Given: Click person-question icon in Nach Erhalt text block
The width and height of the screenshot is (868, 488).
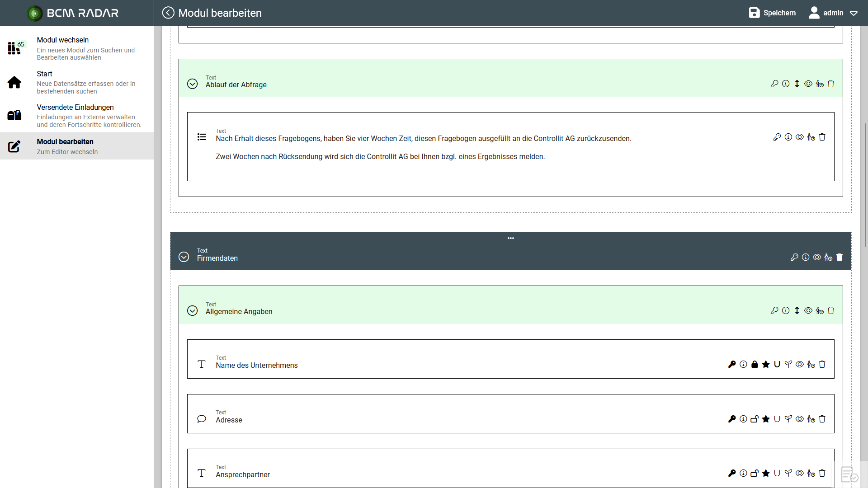Looking at the screenshot, I should (x=811, y=137).
